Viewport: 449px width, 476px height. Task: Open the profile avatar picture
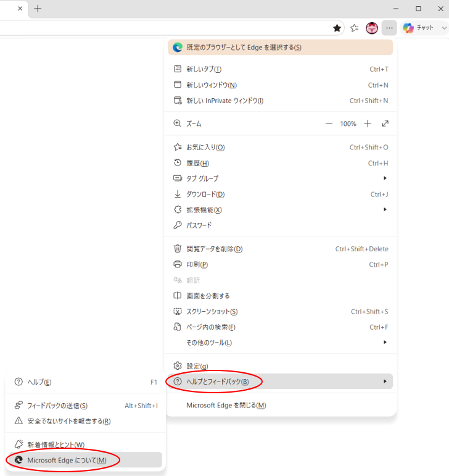(x=372, y=28)
